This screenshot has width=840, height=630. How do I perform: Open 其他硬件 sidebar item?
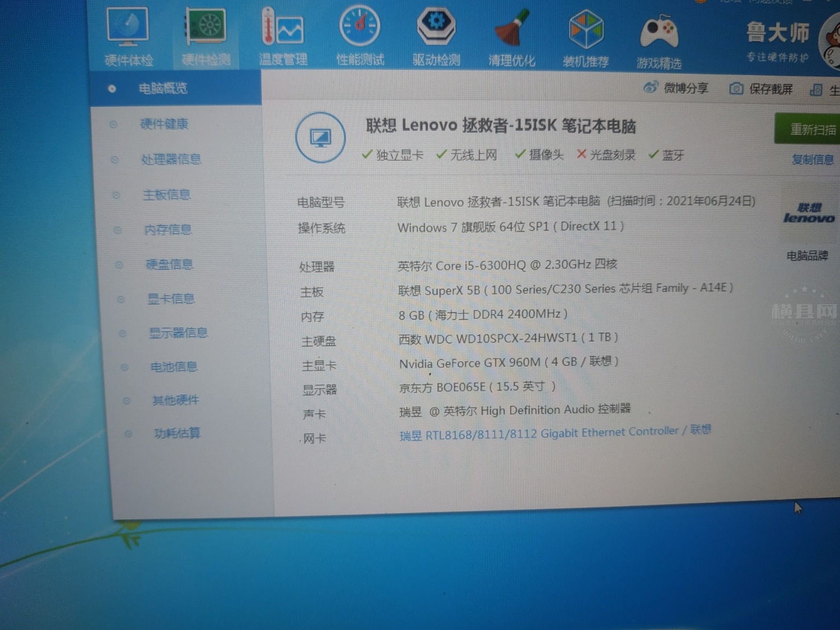click(x=175, y=400)
